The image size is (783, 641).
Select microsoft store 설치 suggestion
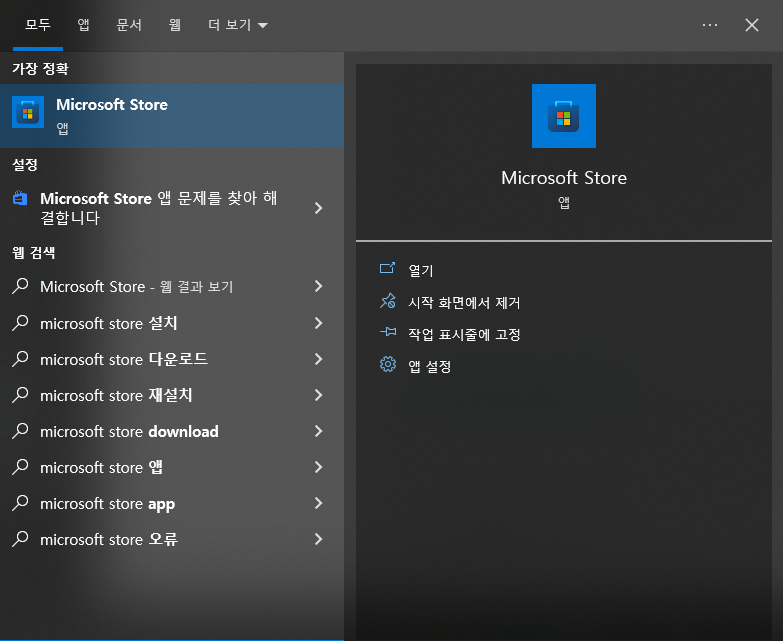tap(172, 323)
